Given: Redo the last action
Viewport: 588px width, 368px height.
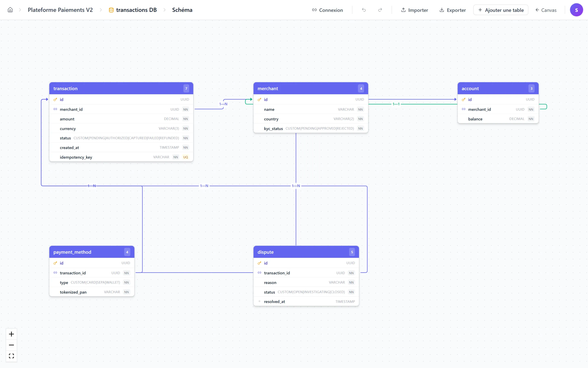Looking at the screenshot, I should [380, 10].
